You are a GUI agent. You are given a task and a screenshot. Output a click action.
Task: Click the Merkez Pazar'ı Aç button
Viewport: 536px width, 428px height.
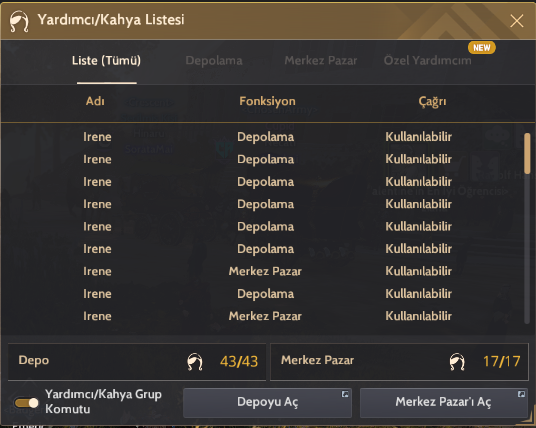click(x=444, y=402)
